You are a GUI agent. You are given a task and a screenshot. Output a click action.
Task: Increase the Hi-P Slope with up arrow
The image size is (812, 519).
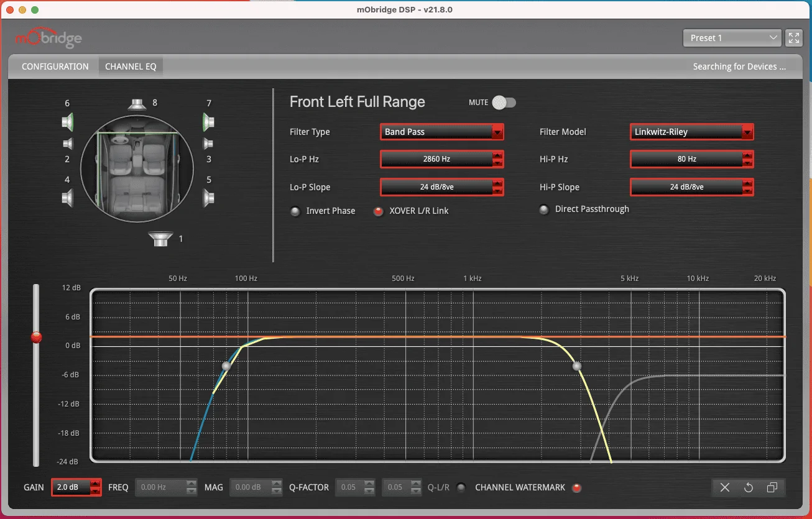747,183
